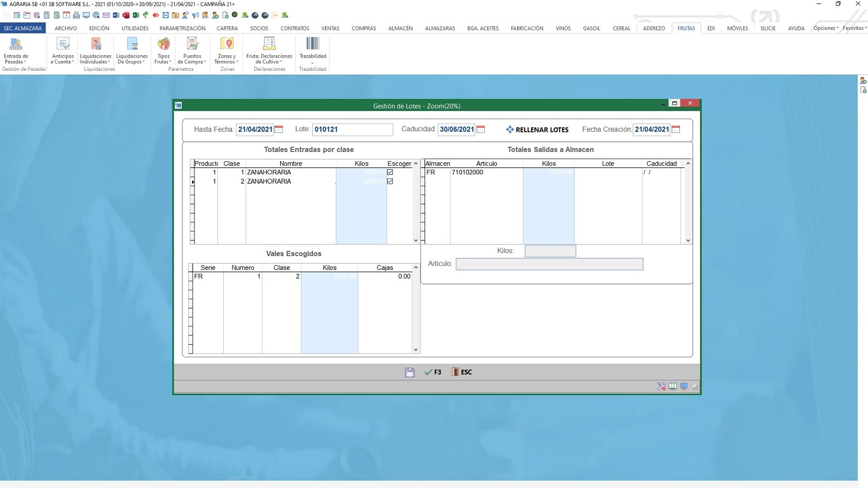Click the floppy disk save icon
This screenshot has width=868, height=488.
(410, 372)
